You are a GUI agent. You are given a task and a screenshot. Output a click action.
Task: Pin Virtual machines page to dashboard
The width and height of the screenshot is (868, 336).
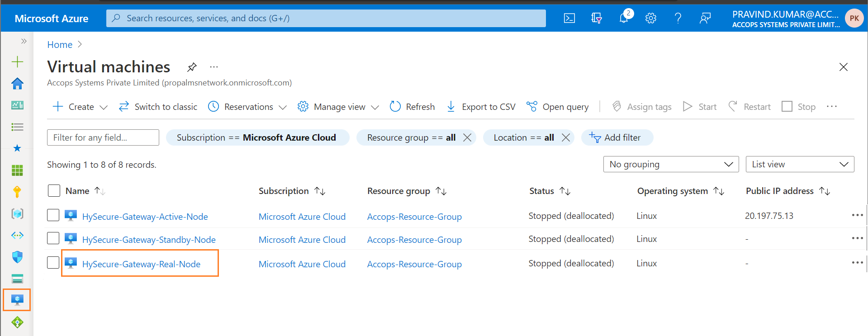[192, 67]
